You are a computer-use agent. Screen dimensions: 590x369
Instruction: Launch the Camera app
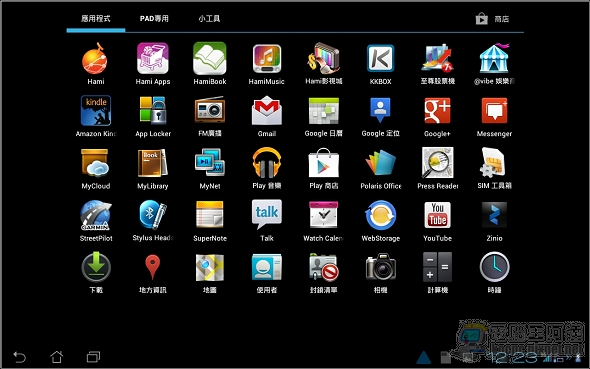click(x=380, y=273)
